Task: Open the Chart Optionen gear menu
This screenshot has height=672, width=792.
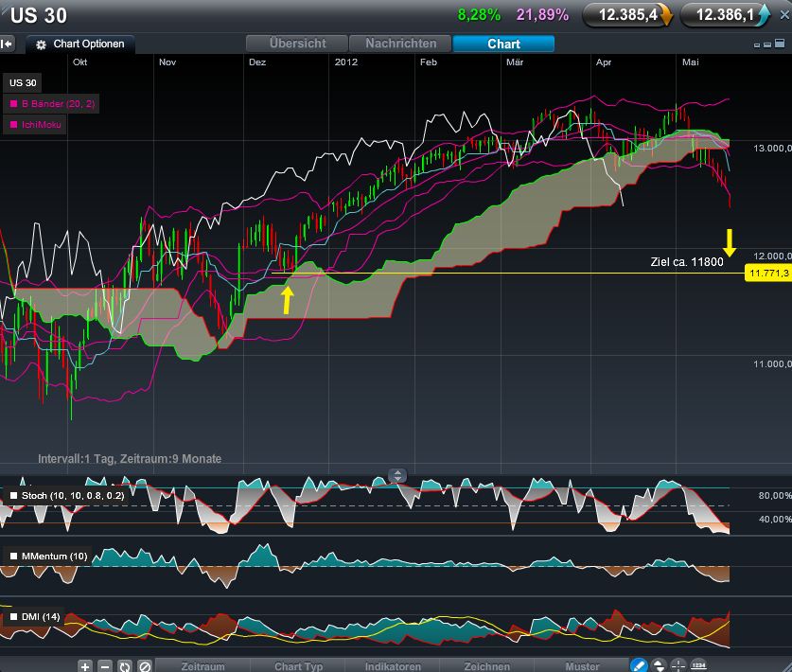Action: coord(79,44)
